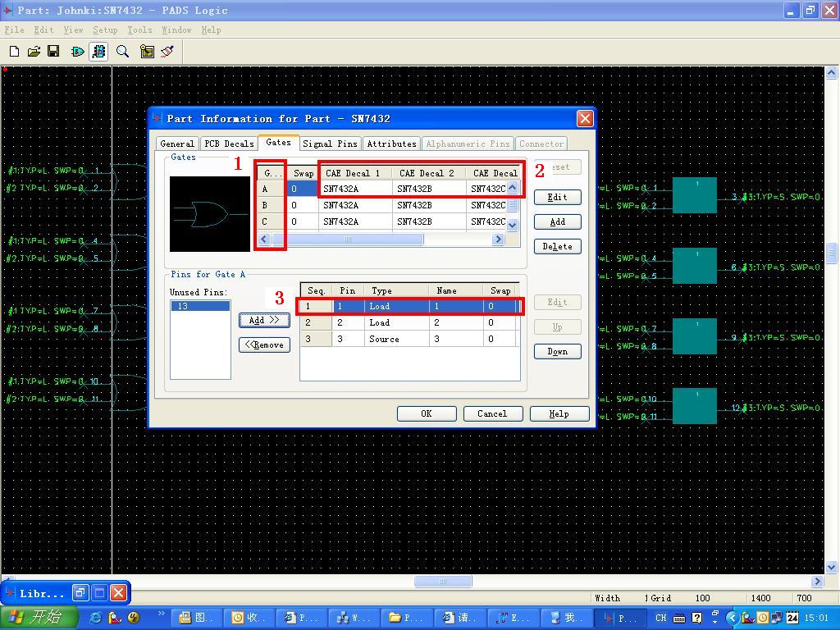Image resolution: width=840 pixels, height=630 pixels.
Task: Select the Gates tab
Action: click(278, 143)
